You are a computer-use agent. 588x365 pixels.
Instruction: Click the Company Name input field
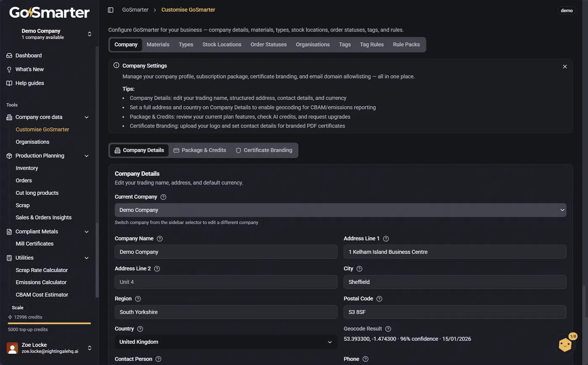tap(226, 252)
